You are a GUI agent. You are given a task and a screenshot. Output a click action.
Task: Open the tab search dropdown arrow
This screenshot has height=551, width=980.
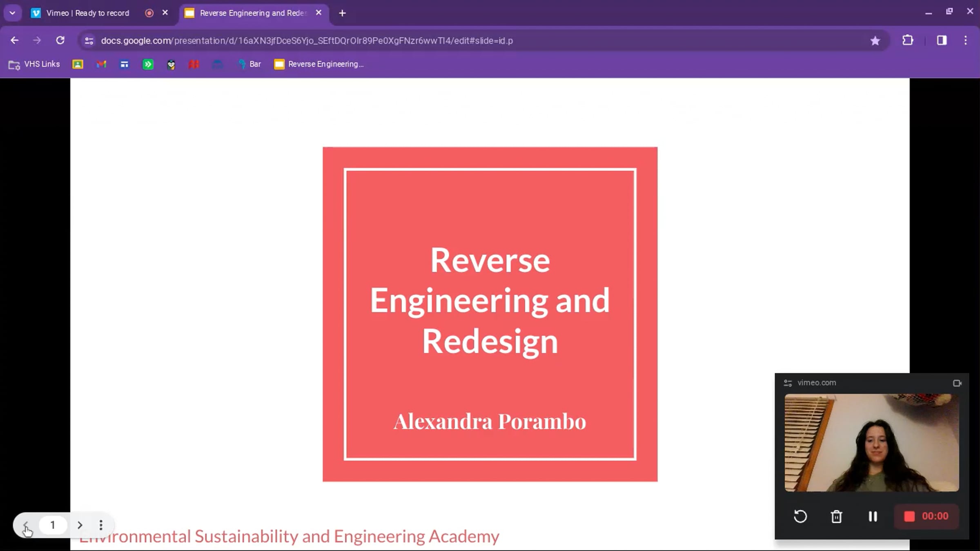12,13
